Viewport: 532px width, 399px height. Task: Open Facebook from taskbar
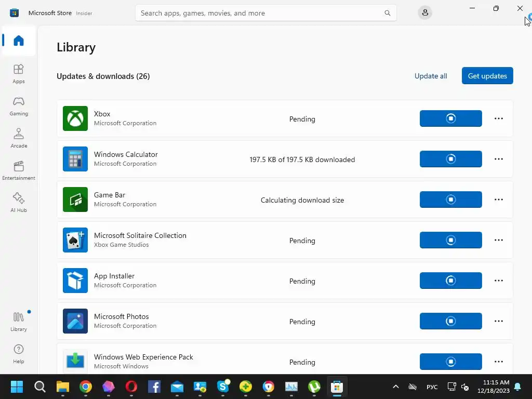[x=154, y=387]
